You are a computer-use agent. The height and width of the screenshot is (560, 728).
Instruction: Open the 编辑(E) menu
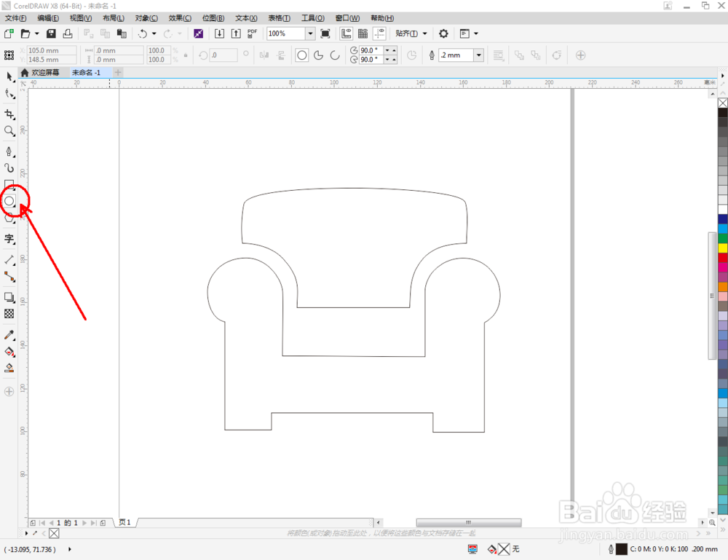(48, 18)
